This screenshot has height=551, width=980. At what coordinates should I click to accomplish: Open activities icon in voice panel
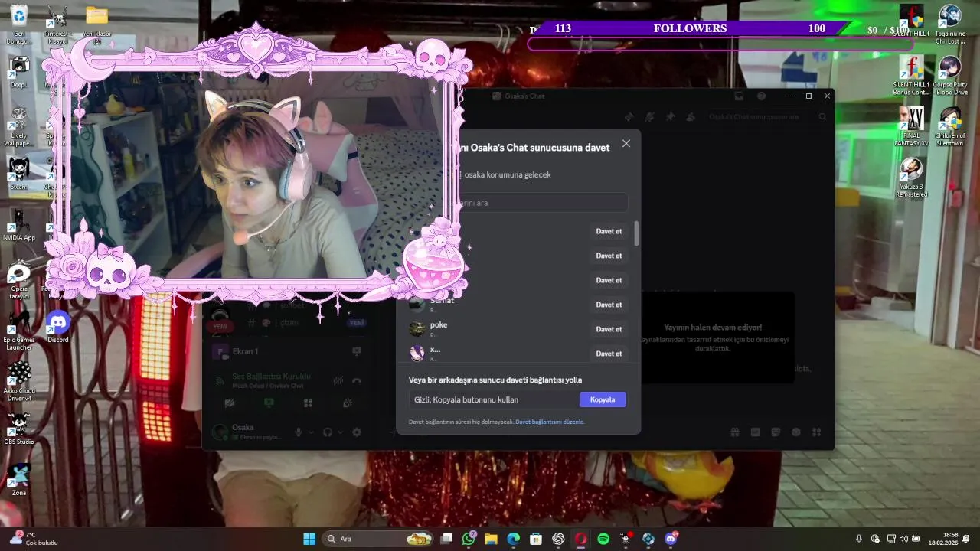click(x=308, y=403)
